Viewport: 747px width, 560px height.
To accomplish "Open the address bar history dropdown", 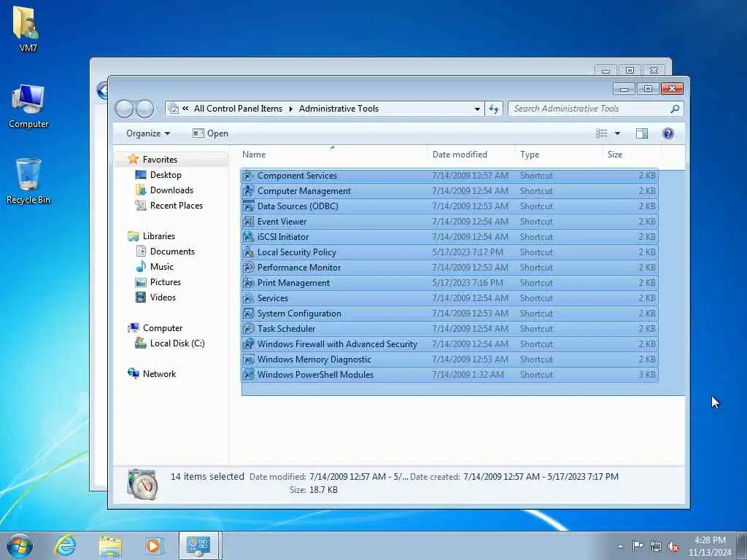I will coord(477,109).
